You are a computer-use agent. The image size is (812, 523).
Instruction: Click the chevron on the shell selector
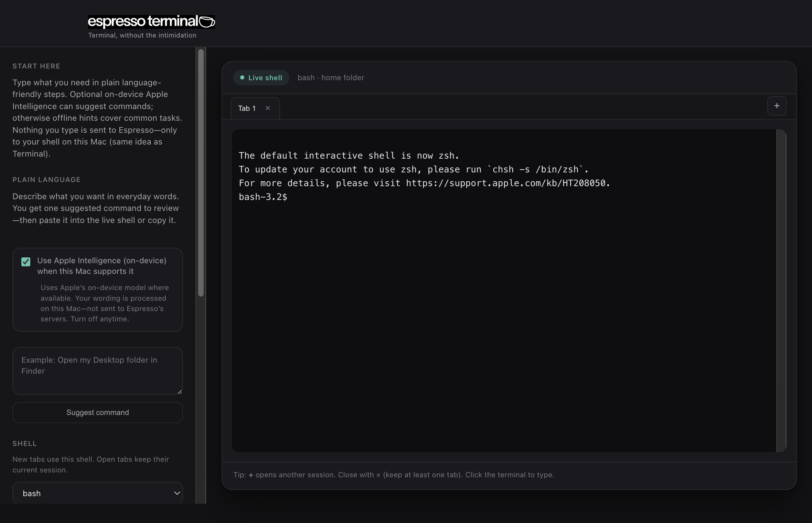point(177,493)
